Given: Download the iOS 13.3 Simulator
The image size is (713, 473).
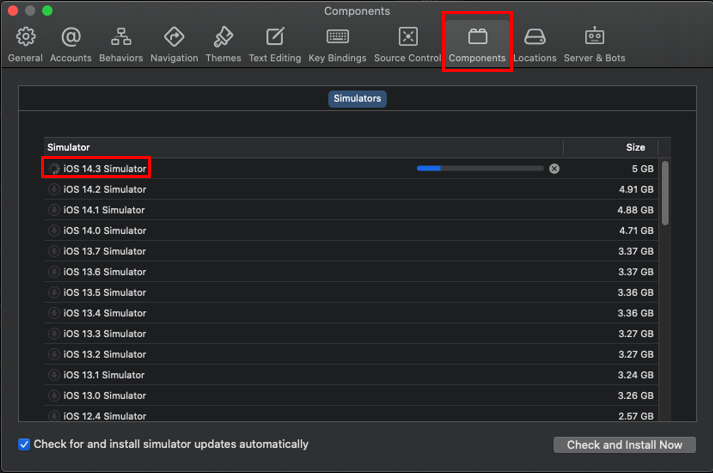Looking at the screenshot, I should pyautogui.click(x=54, y=333).
